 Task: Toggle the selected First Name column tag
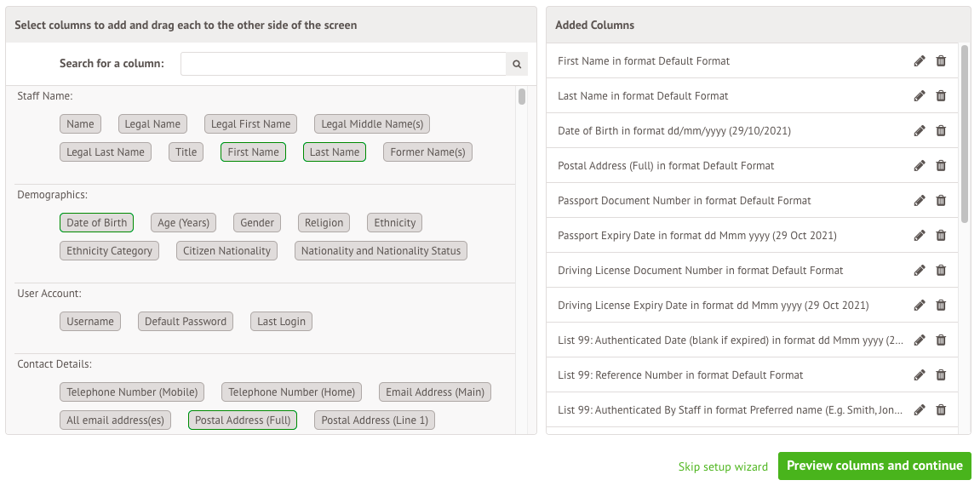click(253, 152)
